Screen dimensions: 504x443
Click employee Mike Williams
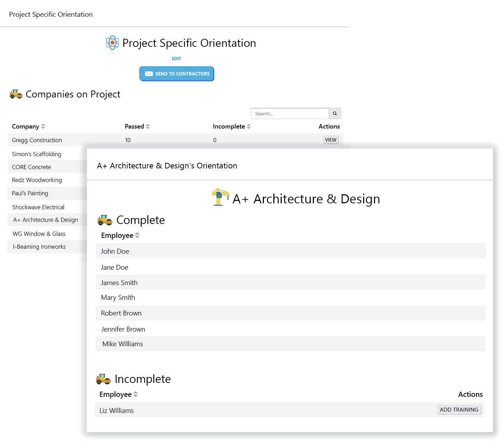tap(123, 344)
